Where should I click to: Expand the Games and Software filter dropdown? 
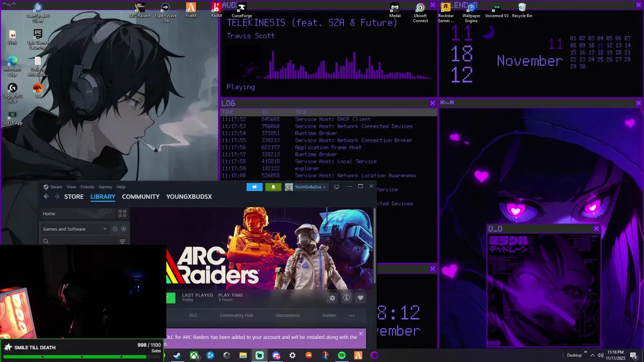[75, 229]
